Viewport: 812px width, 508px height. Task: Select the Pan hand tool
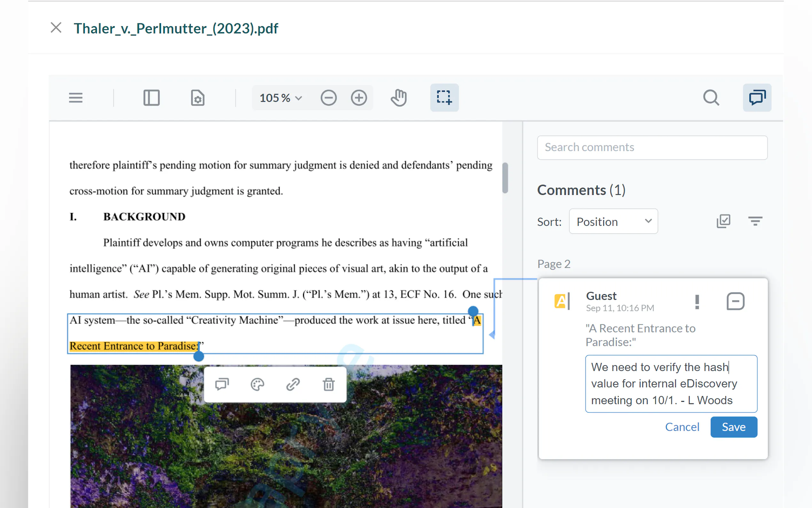pos(399,98)
